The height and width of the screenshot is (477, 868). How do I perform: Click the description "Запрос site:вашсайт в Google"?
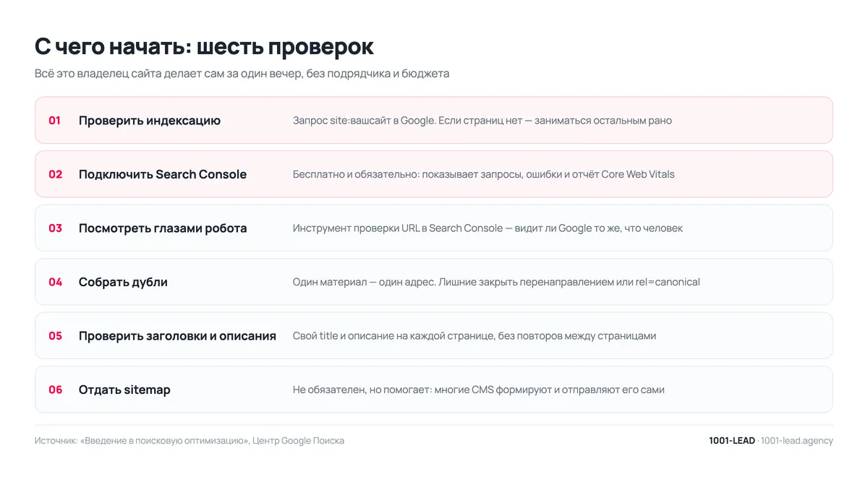pyautogui.click(x=482, y=121)
